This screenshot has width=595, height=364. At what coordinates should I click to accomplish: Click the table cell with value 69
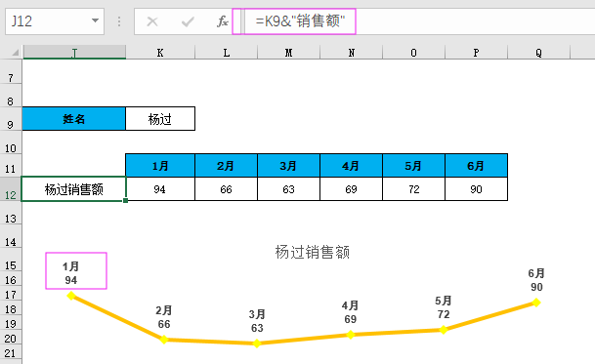tap(351, 188)
